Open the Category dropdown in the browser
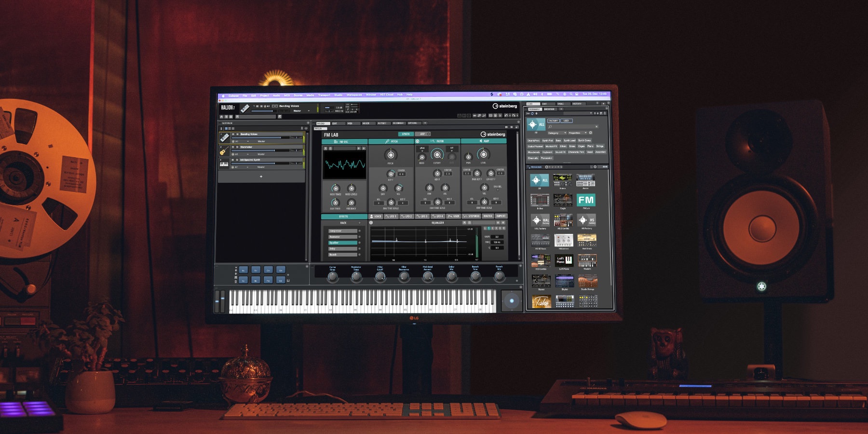 (x=556, y=133)
